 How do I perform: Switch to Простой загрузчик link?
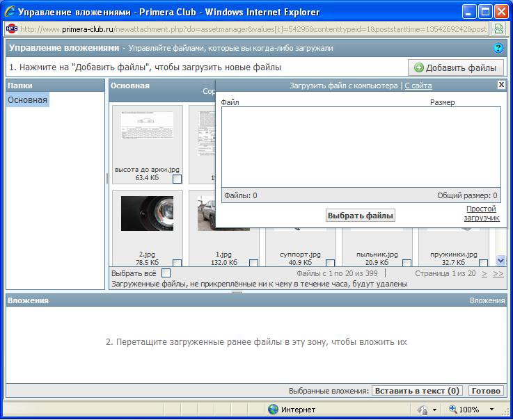[x=481, y=213]
